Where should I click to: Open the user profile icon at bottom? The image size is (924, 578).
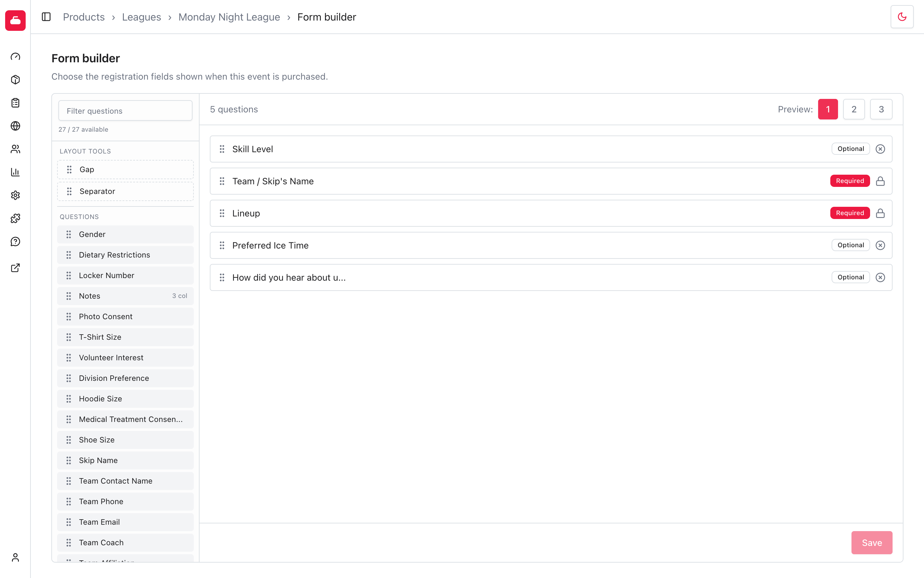[15, 557]
